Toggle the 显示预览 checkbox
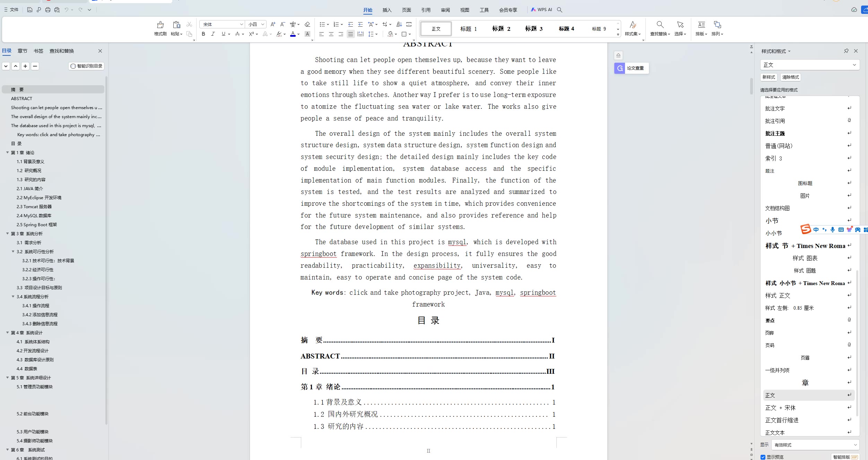The image size is (868, 460). [763, 457]
